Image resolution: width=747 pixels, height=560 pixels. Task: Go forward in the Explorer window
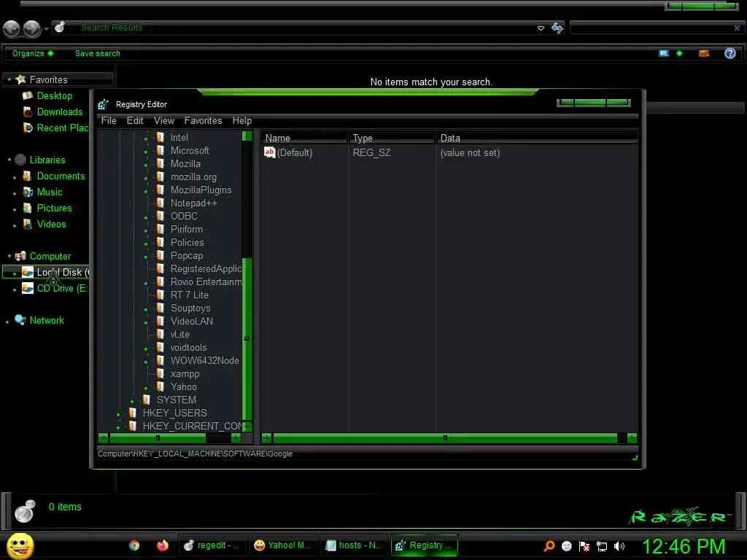(x=32, y=28)
